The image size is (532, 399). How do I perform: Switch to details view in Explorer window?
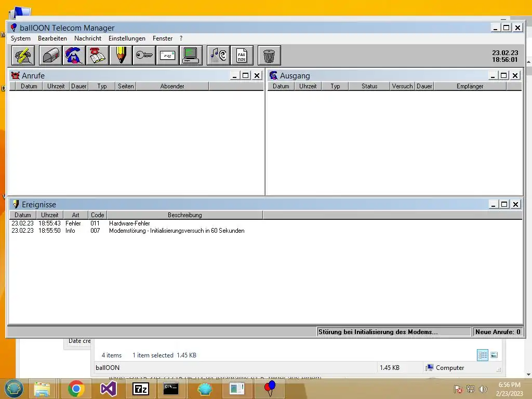coord(483,355)
